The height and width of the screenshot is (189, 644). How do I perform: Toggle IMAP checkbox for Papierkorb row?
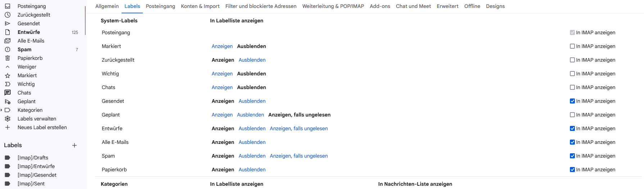pyautogui.click(x=572, y=170)
